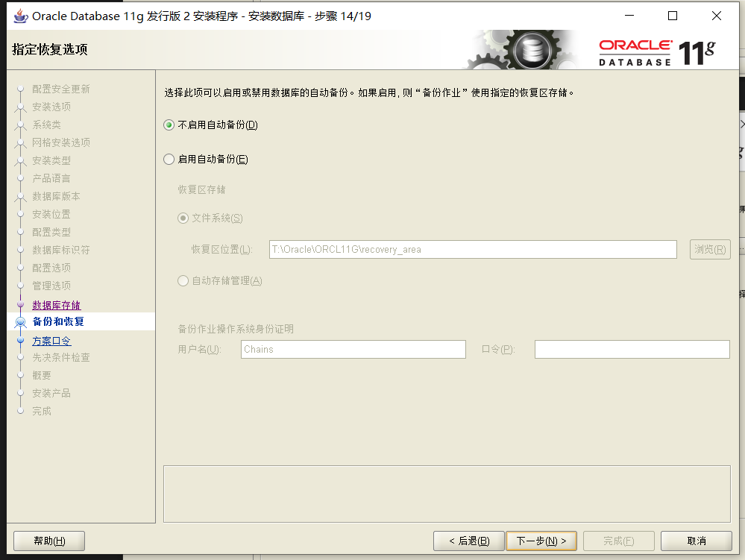The height and width of the screenshot is (560, 745).
Task: Open the 数据库存储 step link
Action: coord(56,305)
